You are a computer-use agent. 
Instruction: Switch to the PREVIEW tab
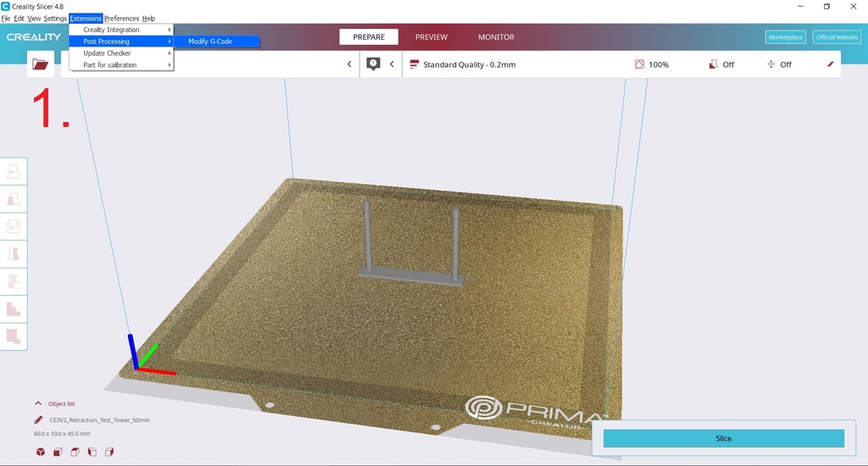pos(431,37)
